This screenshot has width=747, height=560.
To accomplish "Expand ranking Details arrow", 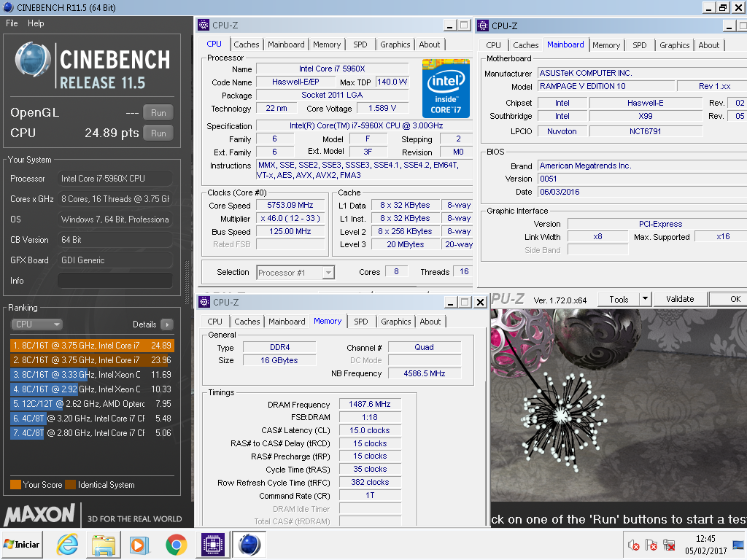I will tap(167, 324).
